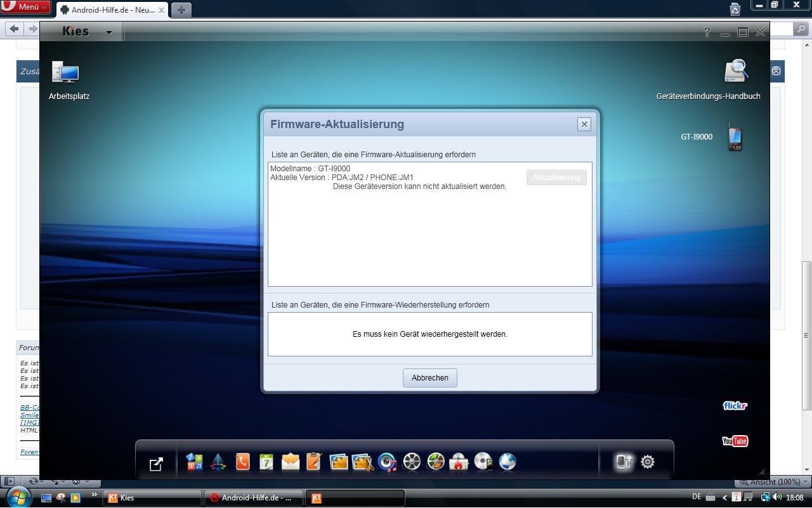Open the globe internet icon in the dock
The image size is (812, 508).
(507, 462)
